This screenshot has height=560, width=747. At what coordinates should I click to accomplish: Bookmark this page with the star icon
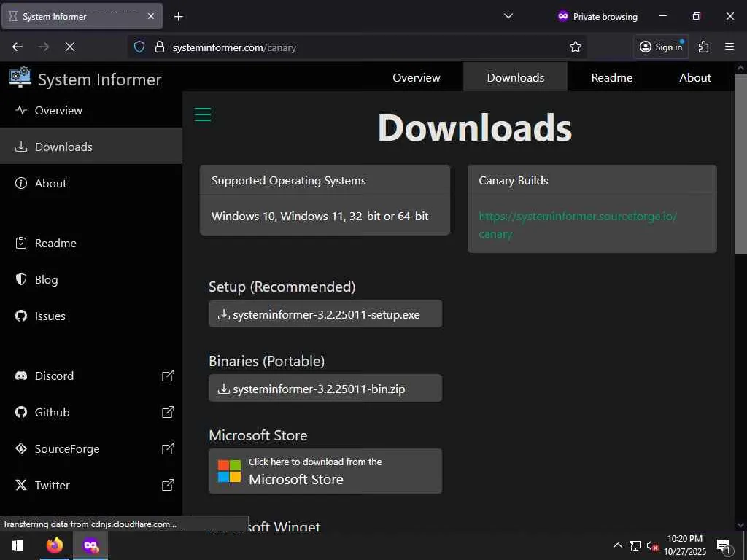[x=576, y=47]
